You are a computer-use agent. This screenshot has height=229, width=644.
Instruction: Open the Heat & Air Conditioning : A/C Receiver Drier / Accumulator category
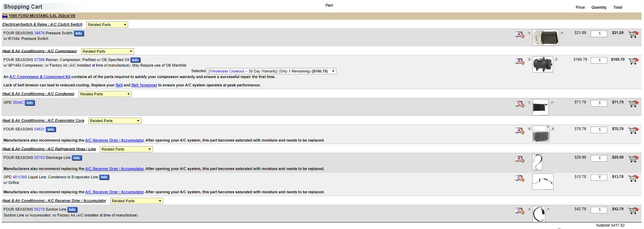pos(54,201)
